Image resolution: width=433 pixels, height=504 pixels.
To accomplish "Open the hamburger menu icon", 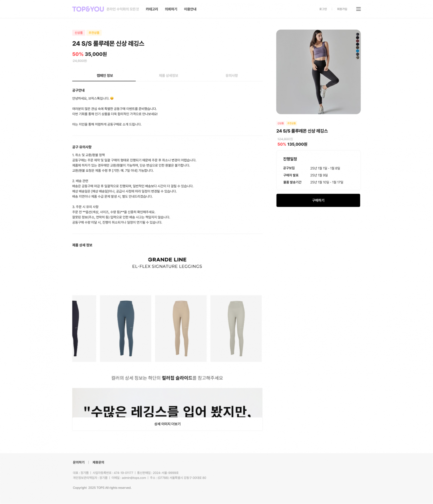I will click(x=358, y=9).
